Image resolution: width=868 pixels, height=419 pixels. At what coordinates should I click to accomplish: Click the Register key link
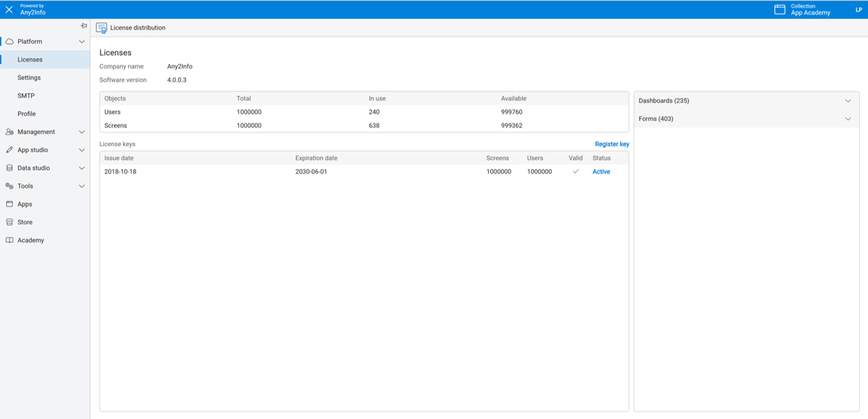[612, 144]
